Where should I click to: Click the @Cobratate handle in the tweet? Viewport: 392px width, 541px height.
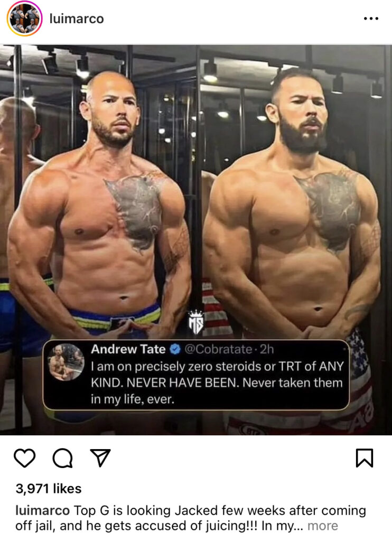click(218, 349)
